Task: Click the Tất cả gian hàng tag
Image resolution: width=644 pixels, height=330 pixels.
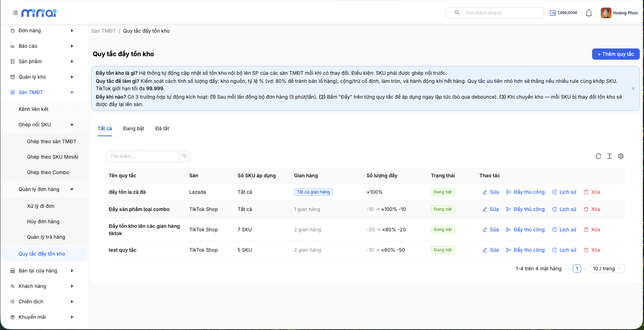Action: pyautogui.click(x=313, y=192)
